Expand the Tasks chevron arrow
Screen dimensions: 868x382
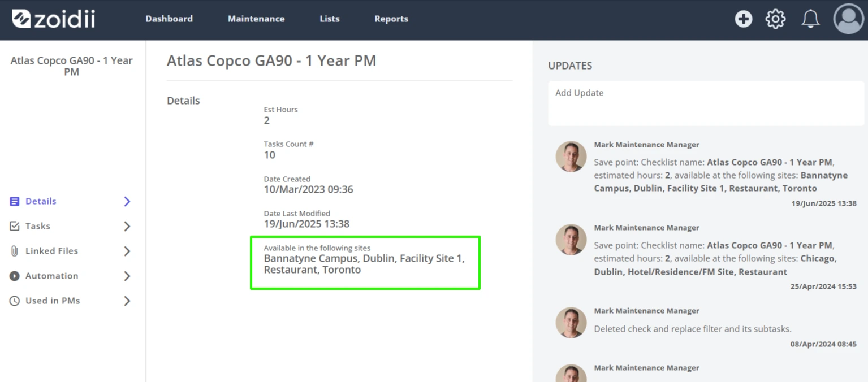[x=127, y=227]
